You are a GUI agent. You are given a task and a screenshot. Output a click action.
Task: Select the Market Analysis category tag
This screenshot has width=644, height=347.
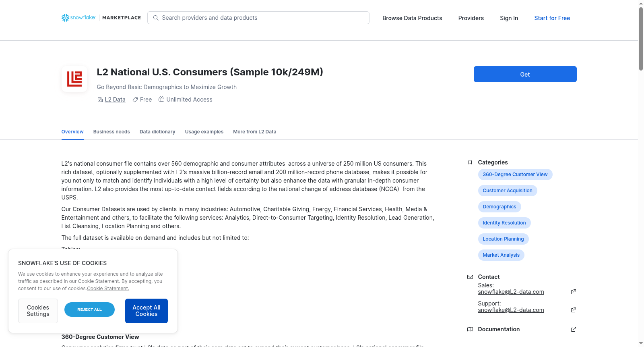click(x=501, y=255)
